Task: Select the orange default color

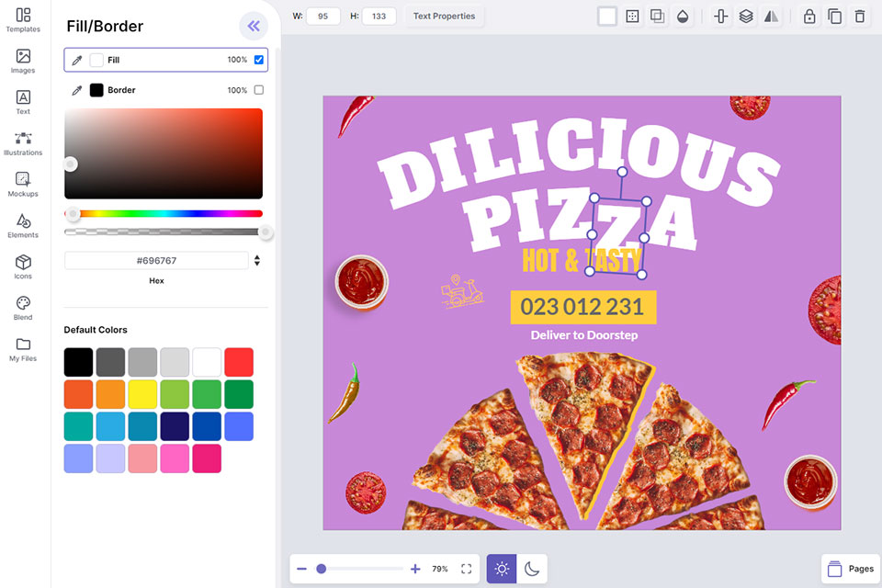Action: [x=110, y=394]
